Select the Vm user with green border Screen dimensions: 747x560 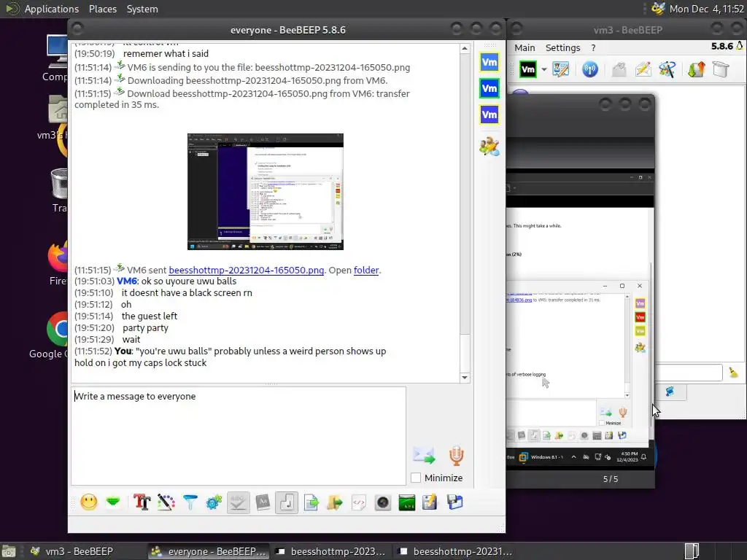[489, 88]
